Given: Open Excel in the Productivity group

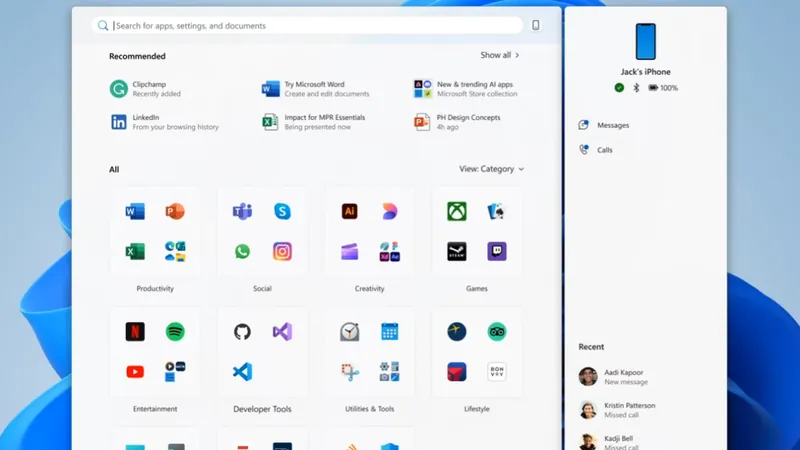Looking at the screenshot, I should 135,252.
